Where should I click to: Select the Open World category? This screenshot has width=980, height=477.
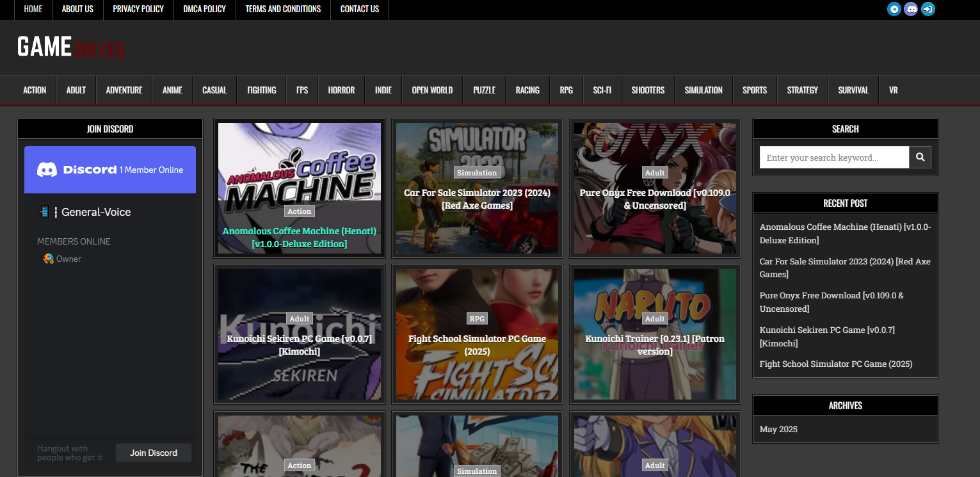click(432, 90)
